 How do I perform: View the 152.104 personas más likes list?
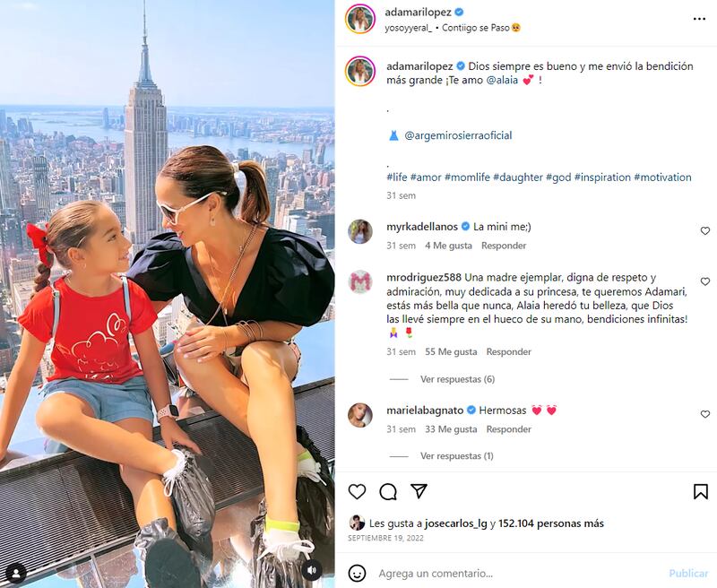click(x=551, y=523)
